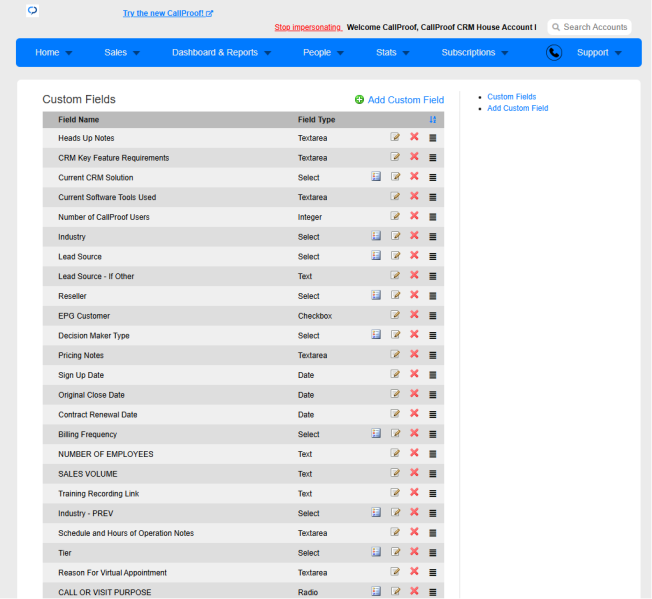The width and height of the screenshot is (652, 599).
Task: Open Add Custom Field sidebar link
Action: tap(518, 108)
